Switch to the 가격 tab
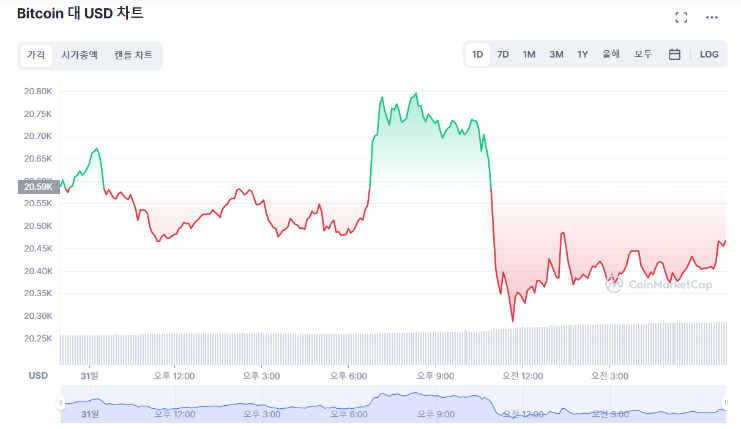This screenshot has width=741, height=429. [36, 55]
